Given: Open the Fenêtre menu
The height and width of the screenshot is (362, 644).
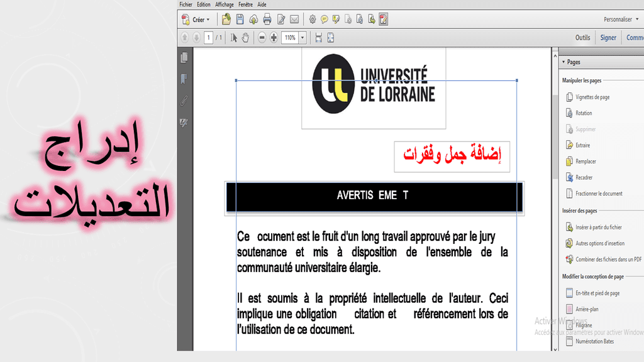Looking at the screenshot, I should coord(246,4).
